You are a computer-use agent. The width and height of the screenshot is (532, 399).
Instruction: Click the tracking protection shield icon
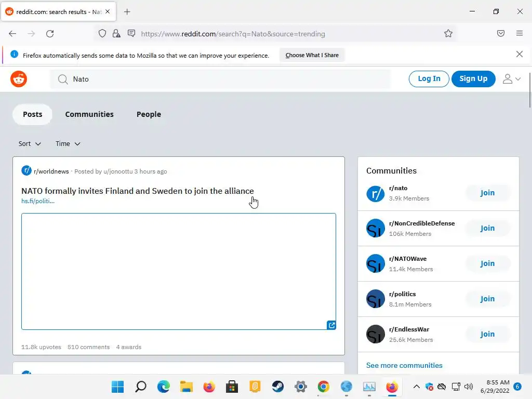pos(102,33)
